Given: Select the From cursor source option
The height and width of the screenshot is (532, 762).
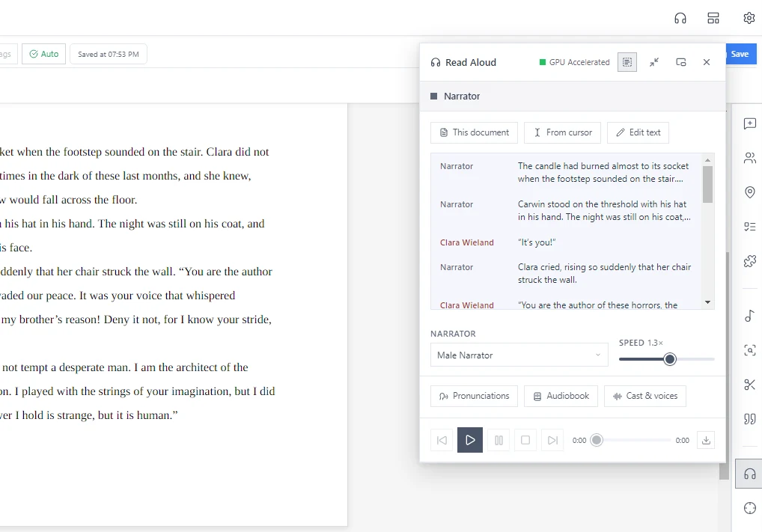Looking at the screenshot, I should click(562, 132).
